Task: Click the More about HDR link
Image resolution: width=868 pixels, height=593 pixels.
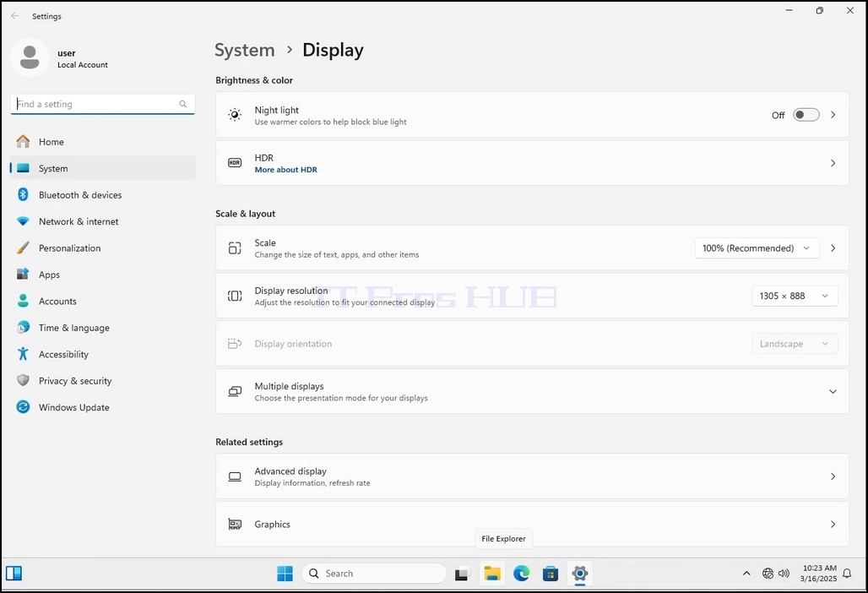Action: pos(285,170)
